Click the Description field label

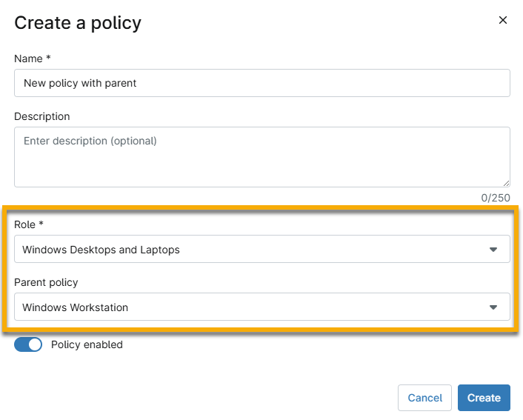[x=42, y=116]
